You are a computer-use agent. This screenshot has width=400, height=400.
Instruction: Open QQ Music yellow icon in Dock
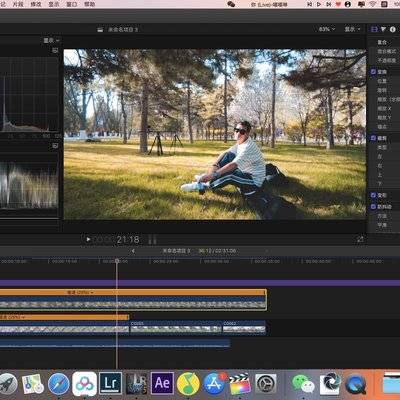(188, 384)
